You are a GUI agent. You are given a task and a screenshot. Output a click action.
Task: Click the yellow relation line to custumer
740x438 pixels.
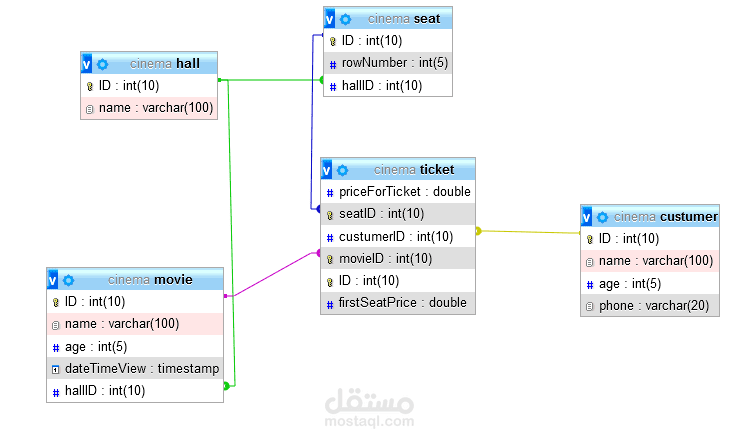point(529,232)
